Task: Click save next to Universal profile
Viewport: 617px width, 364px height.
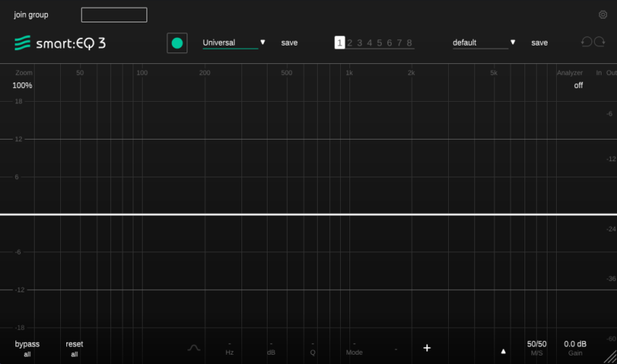Action: (289, 43)
